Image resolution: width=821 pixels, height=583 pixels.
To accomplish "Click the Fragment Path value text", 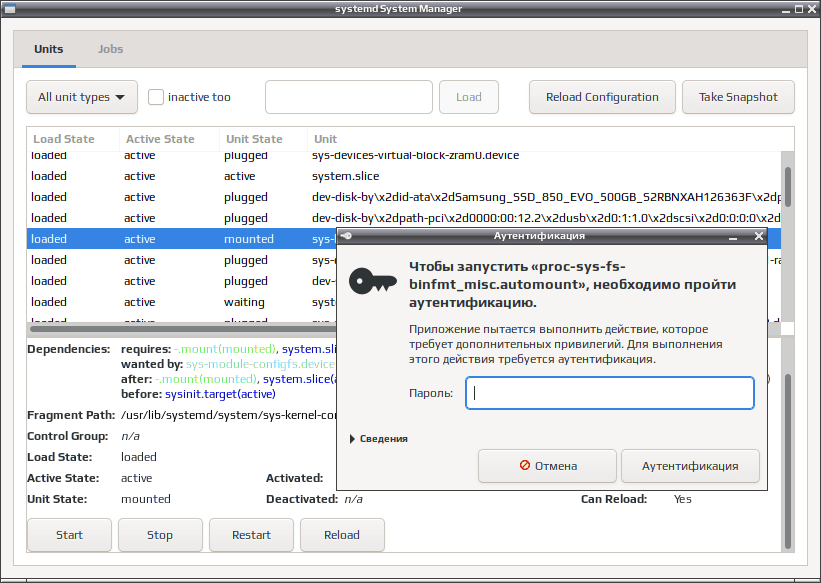I will (228, 415).
